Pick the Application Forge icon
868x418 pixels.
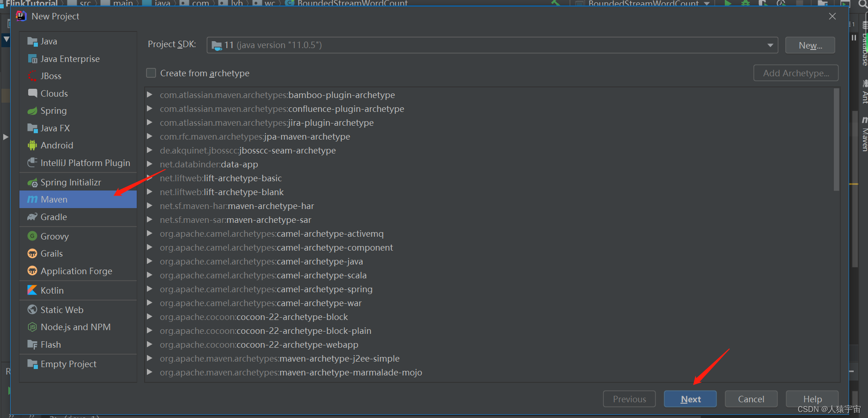(32, 271)
